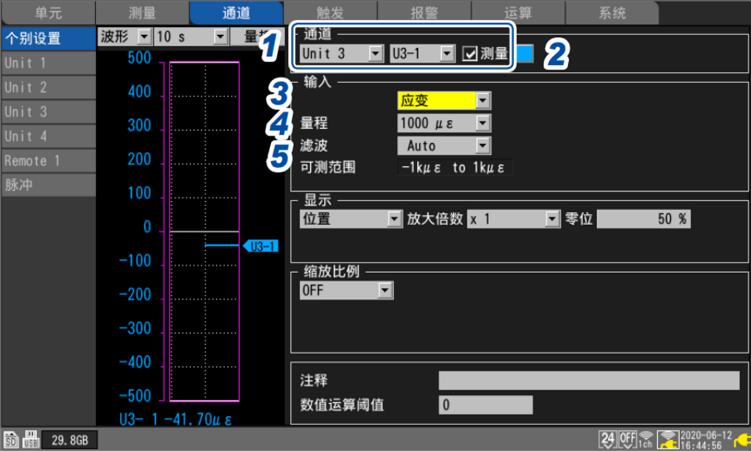
Task: Expand the 应变 input type dropdown
Action: tap(443, 100)
